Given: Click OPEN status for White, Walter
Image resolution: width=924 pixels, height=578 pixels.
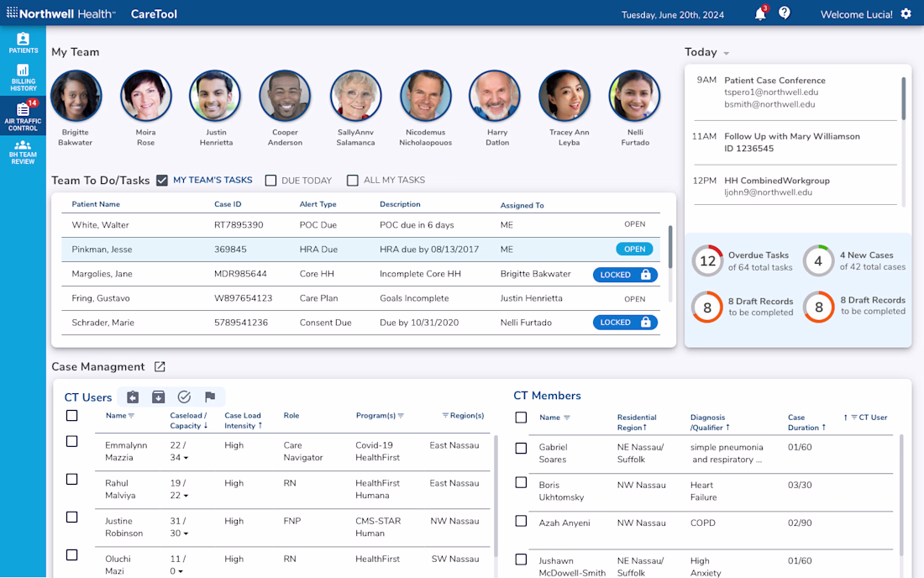Looking at the screenshot, I should click(635, 224).
